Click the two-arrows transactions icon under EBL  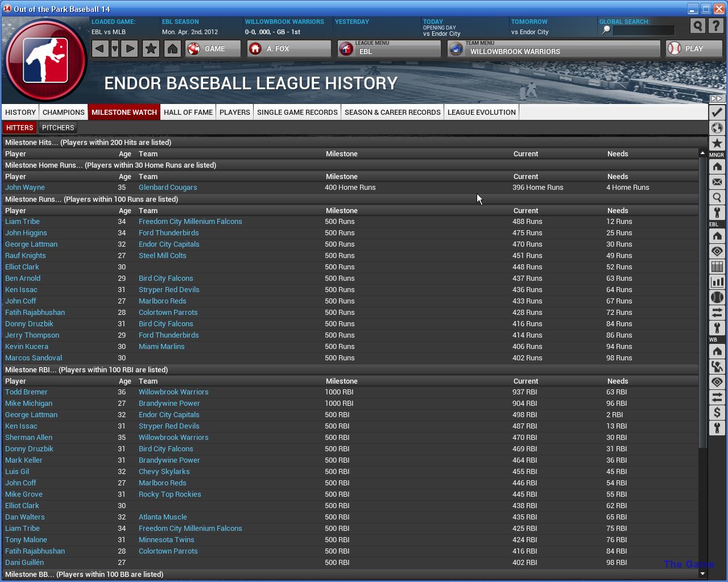click(717, 313)
